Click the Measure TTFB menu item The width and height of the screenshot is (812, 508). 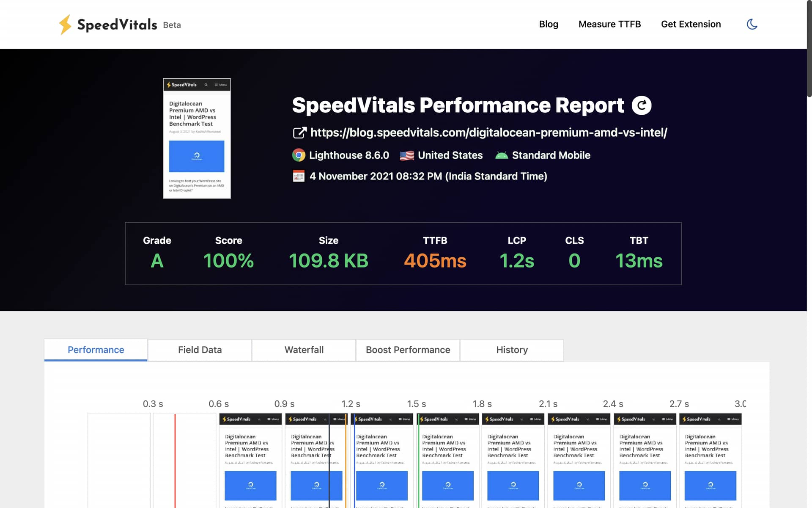(610, 24)
